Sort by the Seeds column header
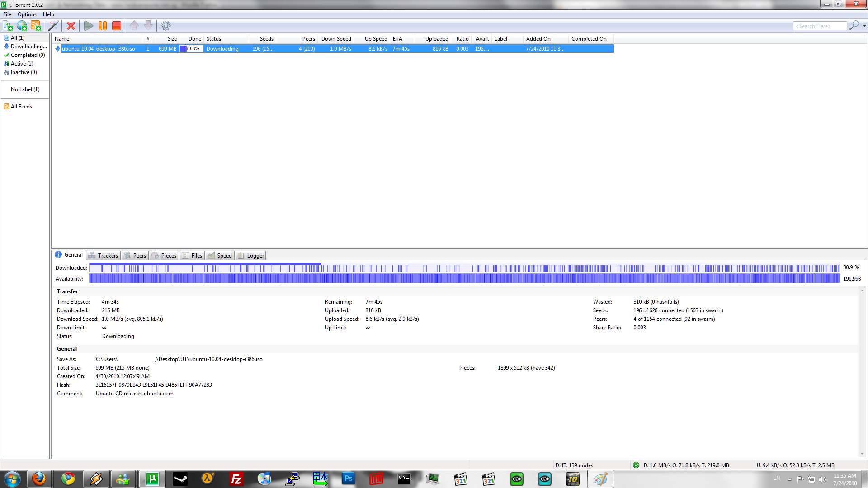This screenshot has width=868, height=488. (262, 39)
